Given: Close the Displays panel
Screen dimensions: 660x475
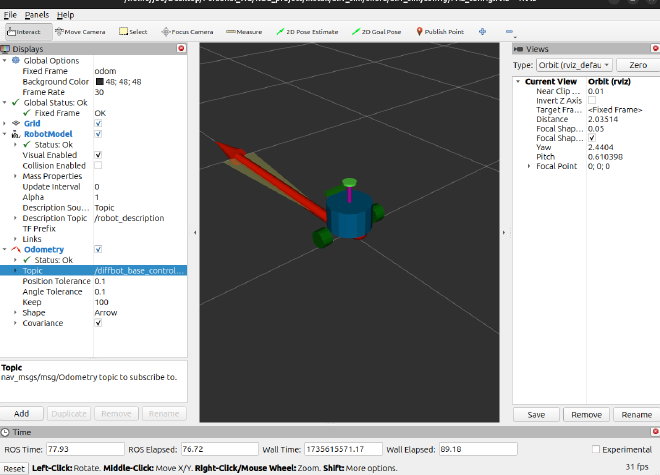Looking at the screenshot, I should (x=181, y=48).
